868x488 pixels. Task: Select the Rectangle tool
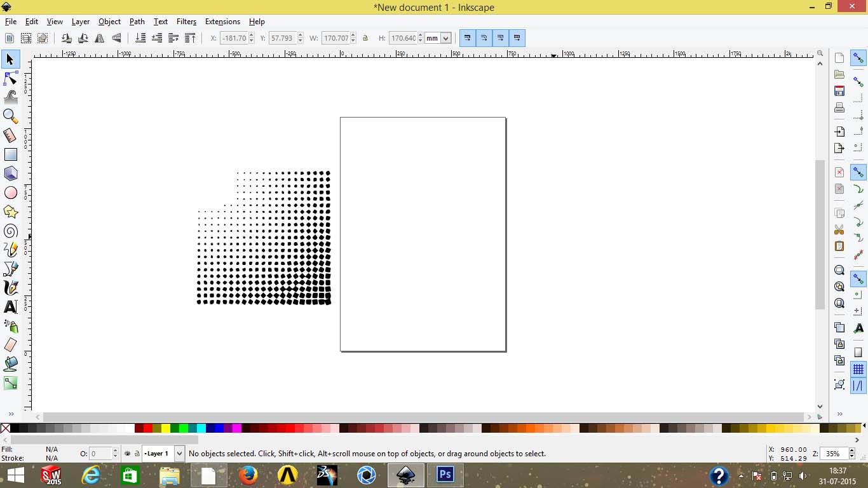click(11, 154)
